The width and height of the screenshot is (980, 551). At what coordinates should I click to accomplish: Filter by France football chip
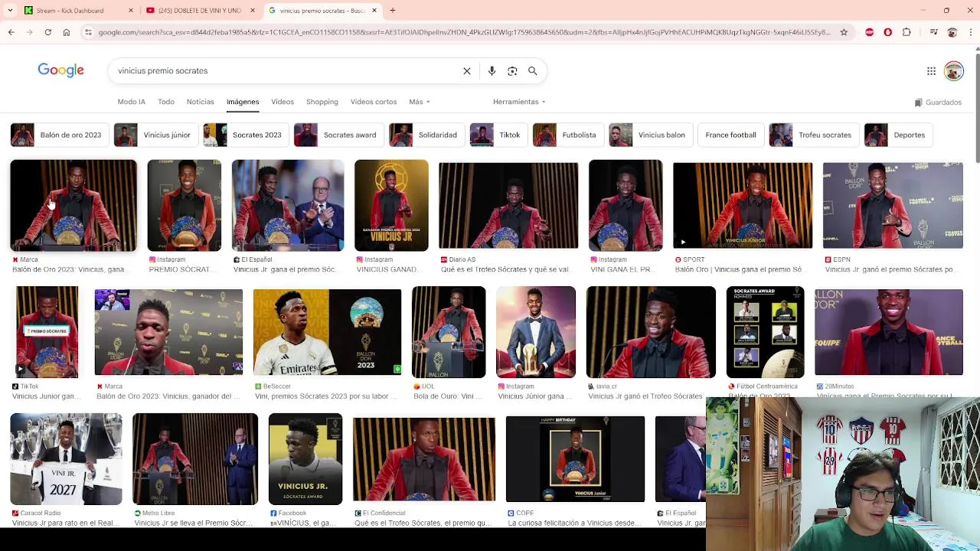[x=730, y=135]
